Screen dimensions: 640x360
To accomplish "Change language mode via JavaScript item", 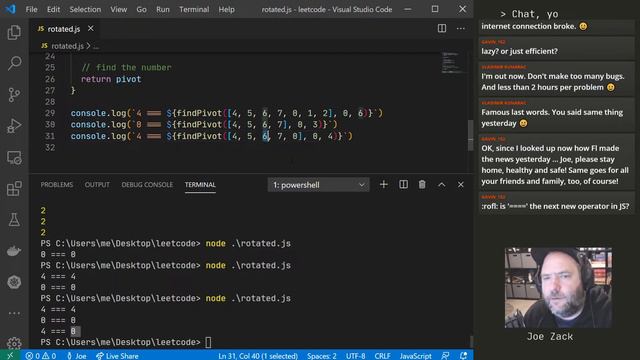I will point(416,356).
